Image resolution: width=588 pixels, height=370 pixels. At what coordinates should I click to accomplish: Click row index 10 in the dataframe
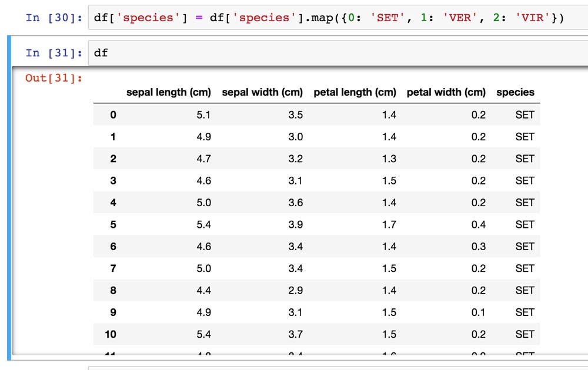coord(111,335)
